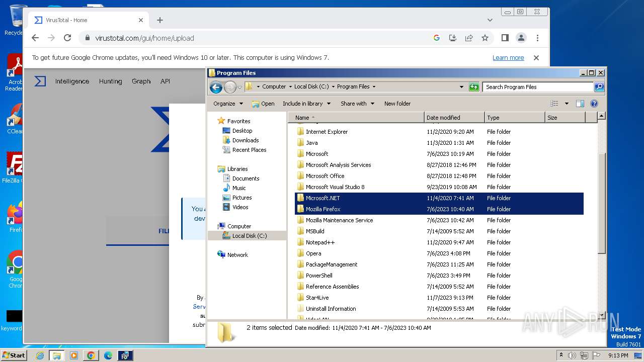Open Graph in VirusTotal navigation
644x362 pixels.
[141, 81]
